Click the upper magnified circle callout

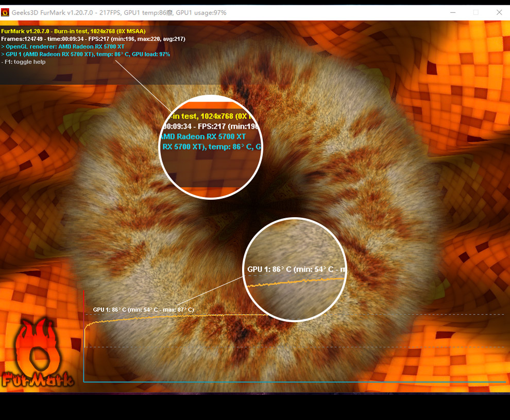coord(211,147)
